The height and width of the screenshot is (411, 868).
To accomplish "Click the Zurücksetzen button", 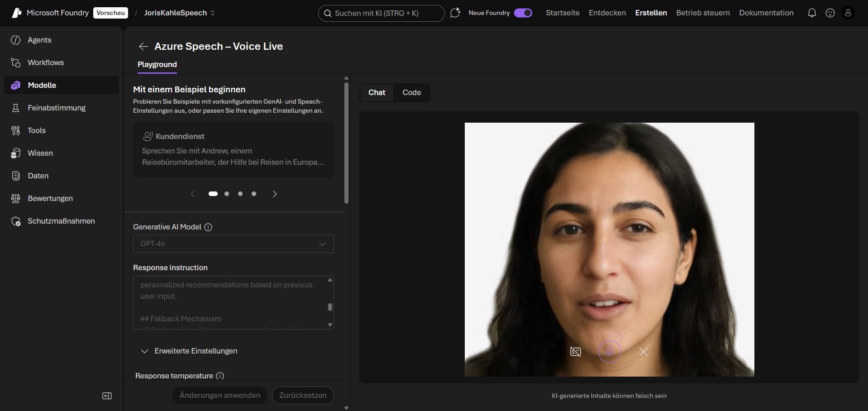I will (302, 395).
